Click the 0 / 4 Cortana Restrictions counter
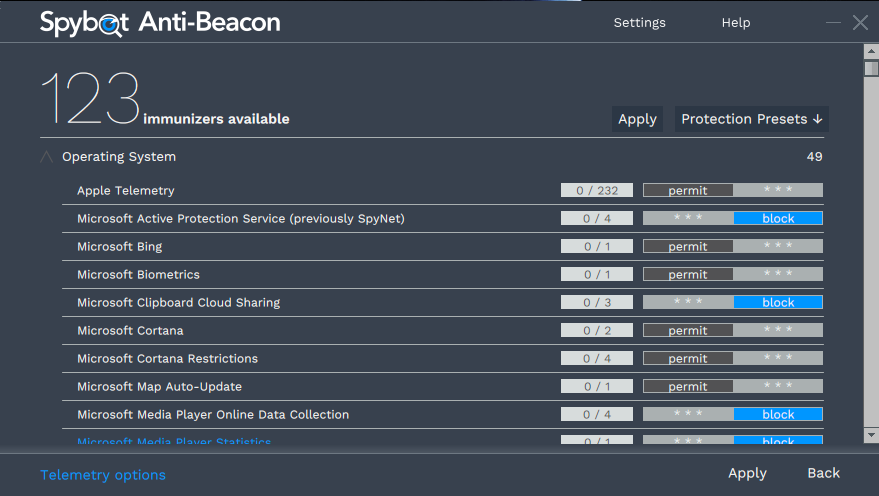This screenshot has height=496, width=879. [x=596, y=358]
